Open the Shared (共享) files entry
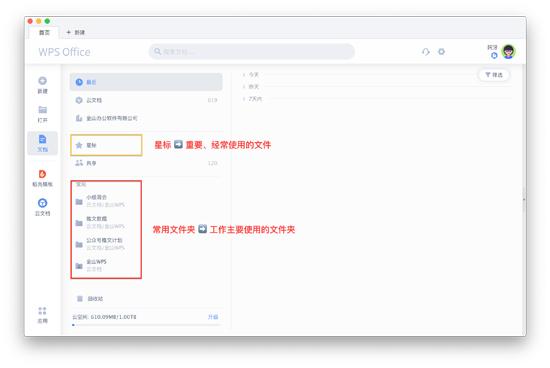The image size is (550, 368). click(146, 163)
